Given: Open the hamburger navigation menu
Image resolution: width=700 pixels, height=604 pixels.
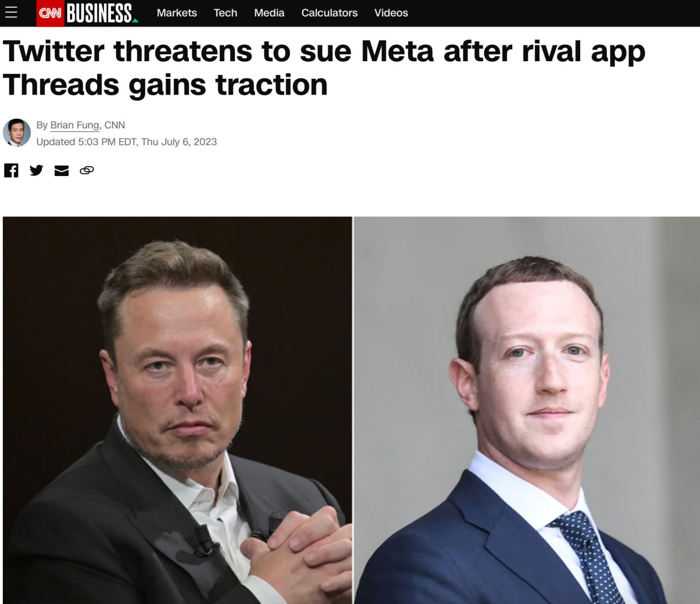Looking at the screenshot, I should click(11, 13).
